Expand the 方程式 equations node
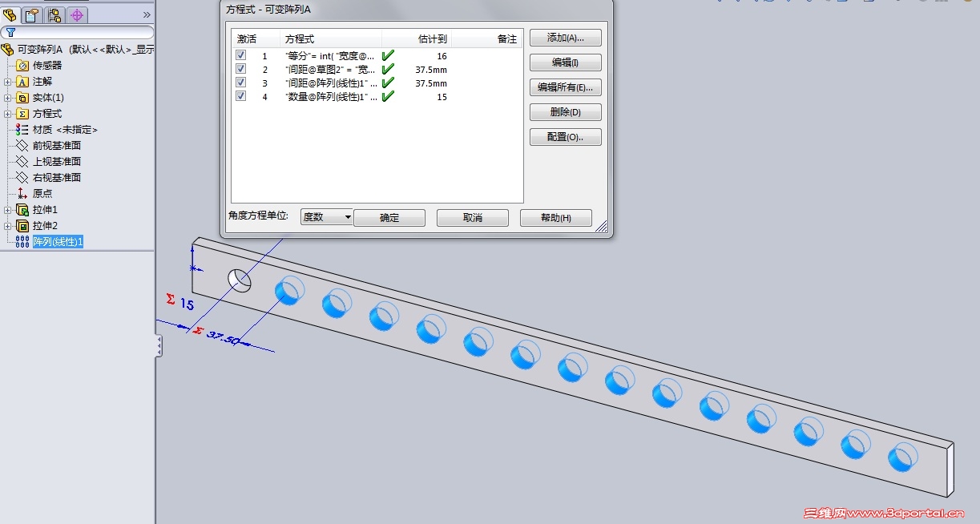This screenshot has width=980, height=524. click(x=8, y=114)
